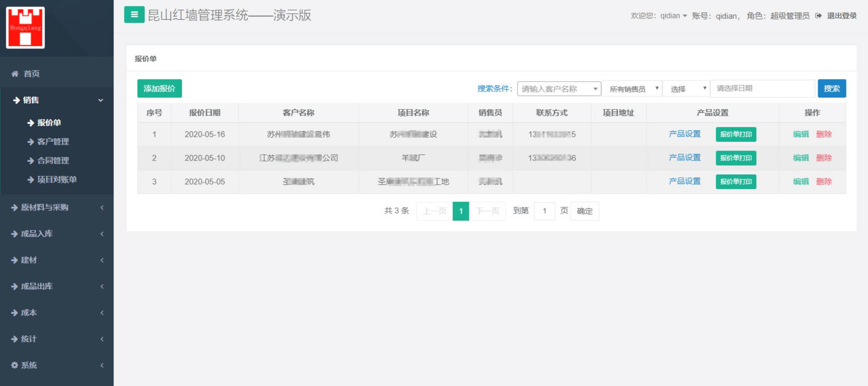Click the 客户名称 column header
This screenshot has width=868, height=386.
point(298,113)
